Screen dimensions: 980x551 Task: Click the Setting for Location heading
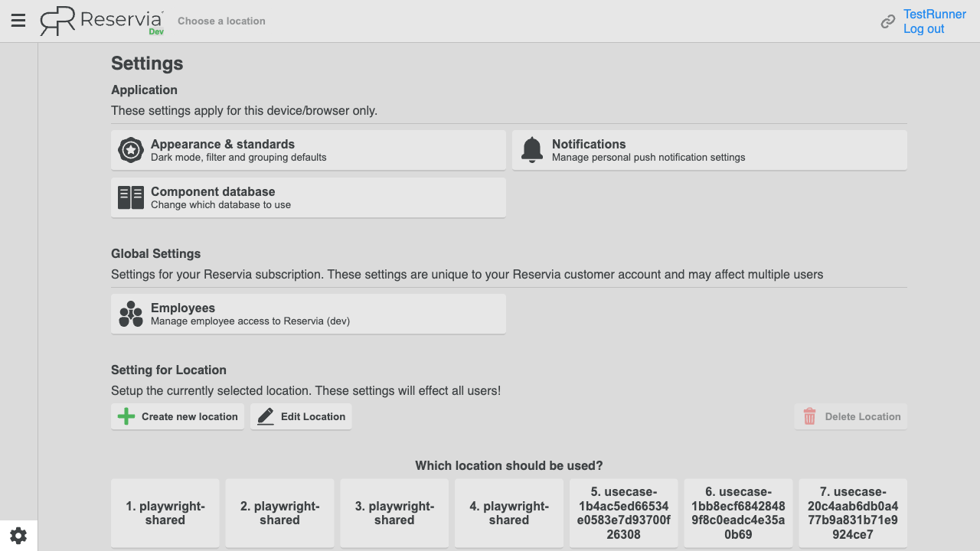168,370
